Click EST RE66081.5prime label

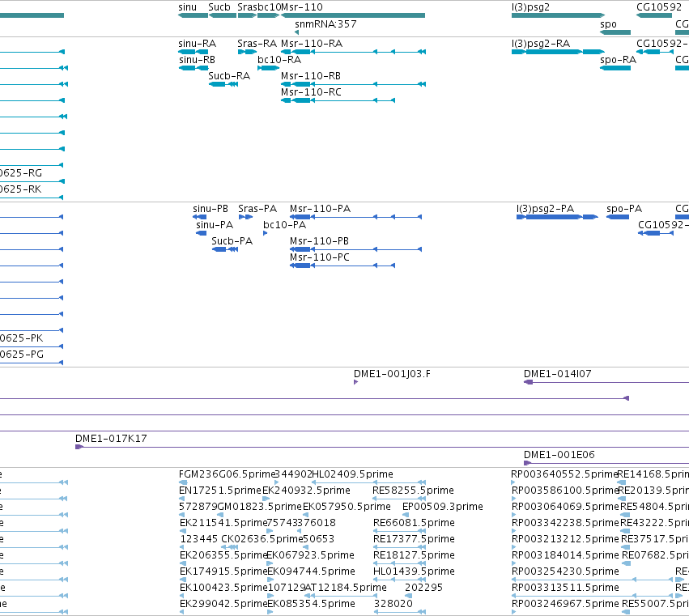tap(414, 523)
